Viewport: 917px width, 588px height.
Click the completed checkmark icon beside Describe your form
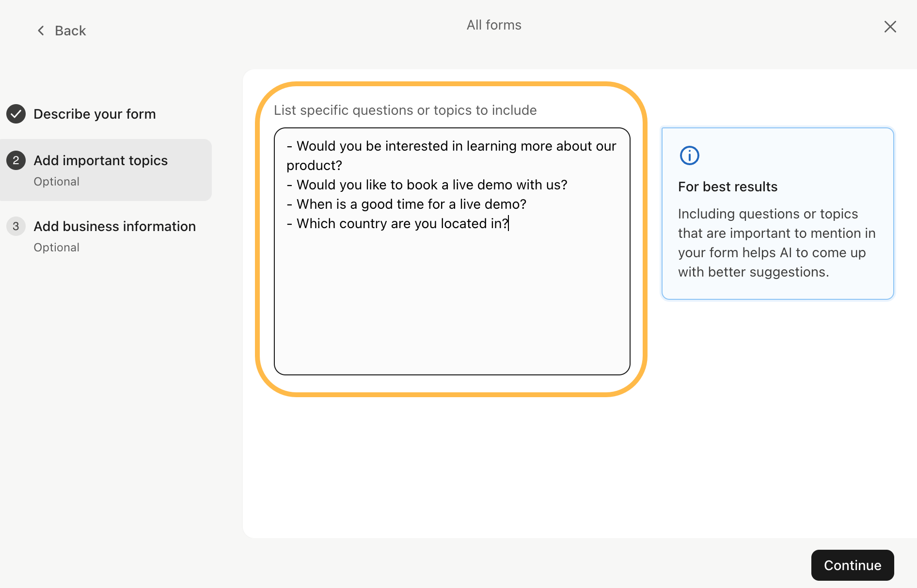point(16,114)
